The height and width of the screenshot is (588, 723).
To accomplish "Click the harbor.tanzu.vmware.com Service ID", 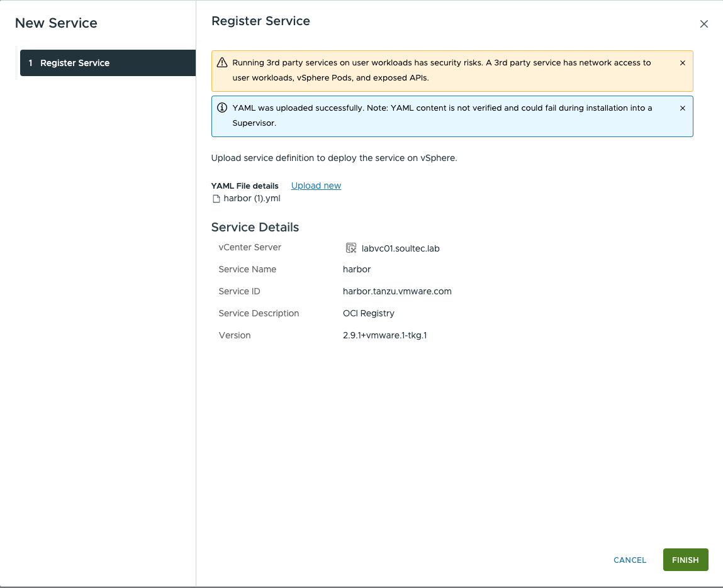I will coord(397,291).
